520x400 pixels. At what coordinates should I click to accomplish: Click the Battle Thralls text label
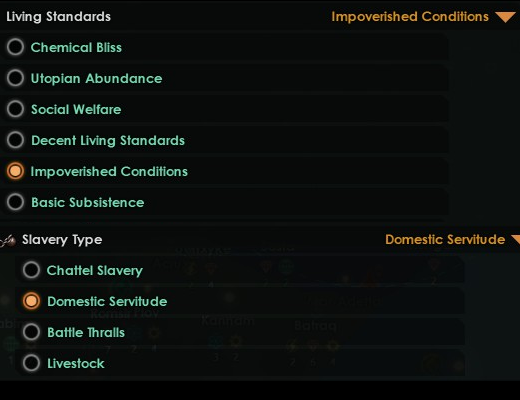tap(86, 332)
